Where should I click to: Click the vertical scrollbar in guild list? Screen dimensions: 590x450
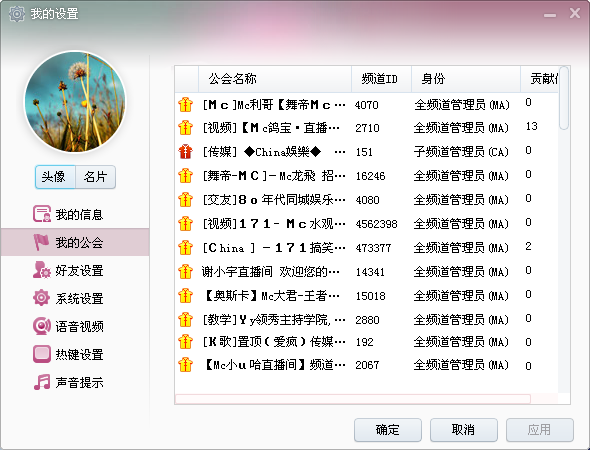(x=564, y=98)
